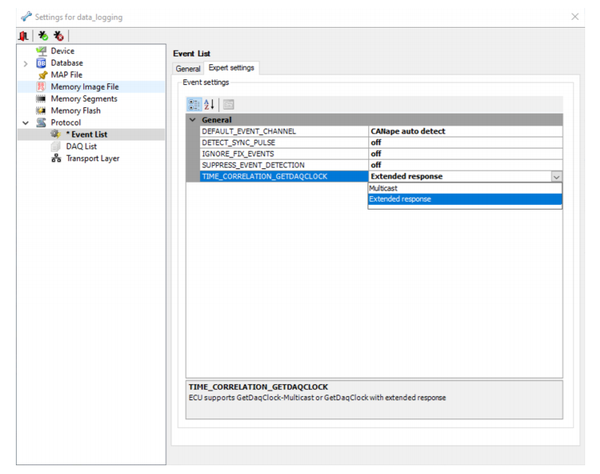600x474 pixels.
Task: Collapse the General property category
Action: tap(192, 120)
